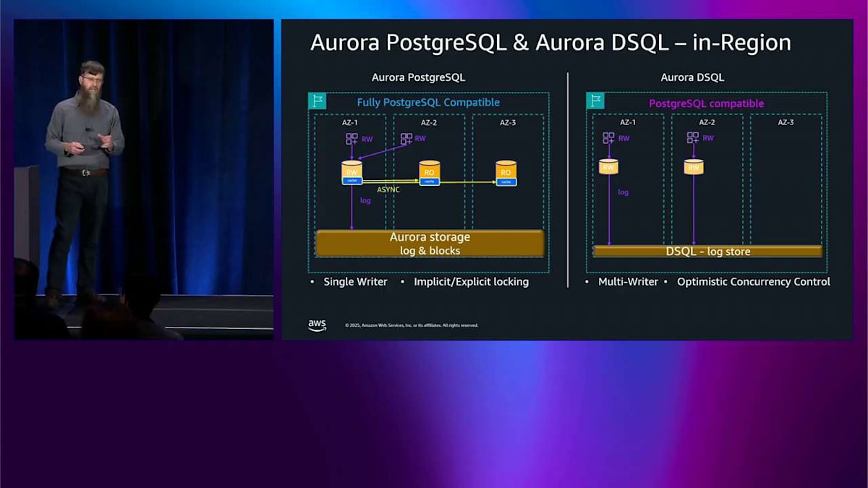Viewport: 868px width, 488px height.
Task: Click the RW database icon in Aurora DSQL AZ-2
Action: tap(694, 167)
